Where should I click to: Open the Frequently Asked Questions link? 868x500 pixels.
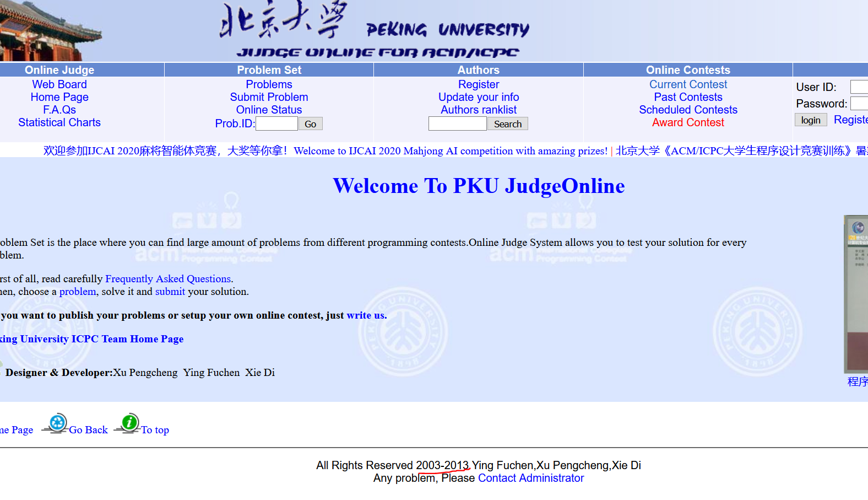[168, 279]
